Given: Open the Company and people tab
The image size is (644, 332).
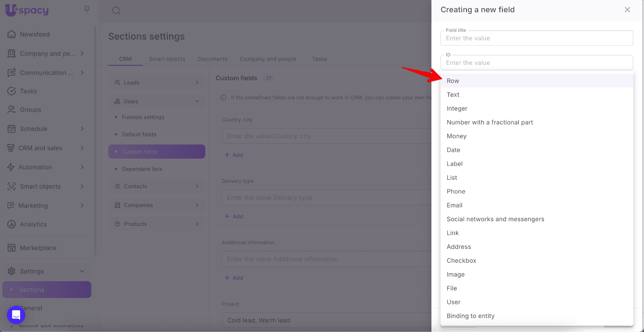Looking at the screenshot, I should (x=268, y=59).
